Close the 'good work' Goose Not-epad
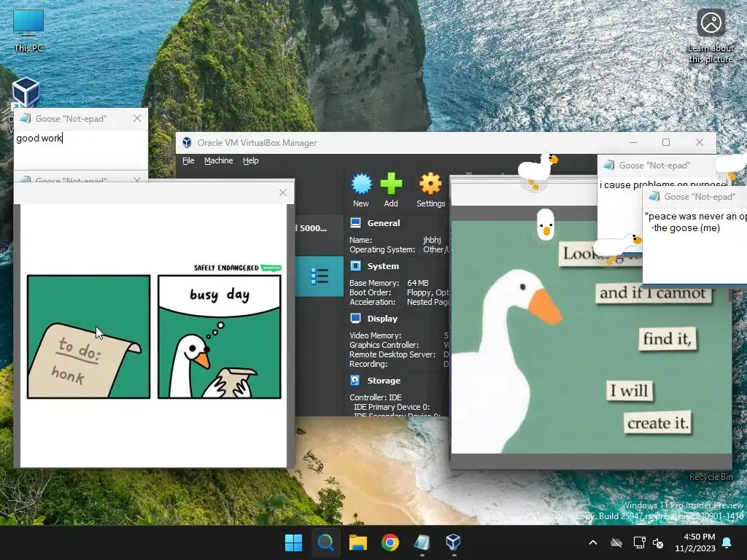Screen dimensions: 747x560 tap(137, 118)
